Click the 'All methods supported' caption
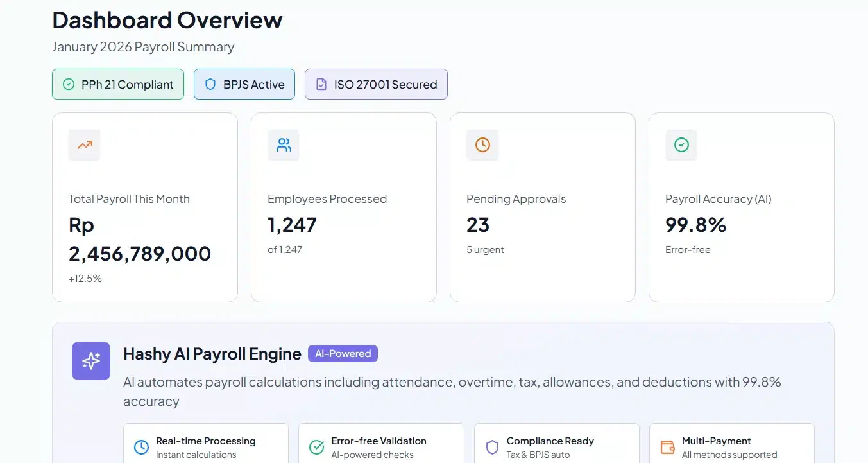The height and width of the screenshot is (463, 868). pyautogui.click(x=729, y=455)
